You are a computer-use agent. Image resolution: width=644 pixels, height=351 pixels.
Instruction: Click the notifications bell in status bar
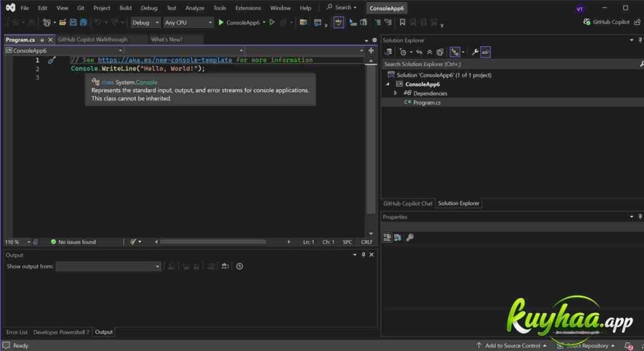(x=628, y=346)
